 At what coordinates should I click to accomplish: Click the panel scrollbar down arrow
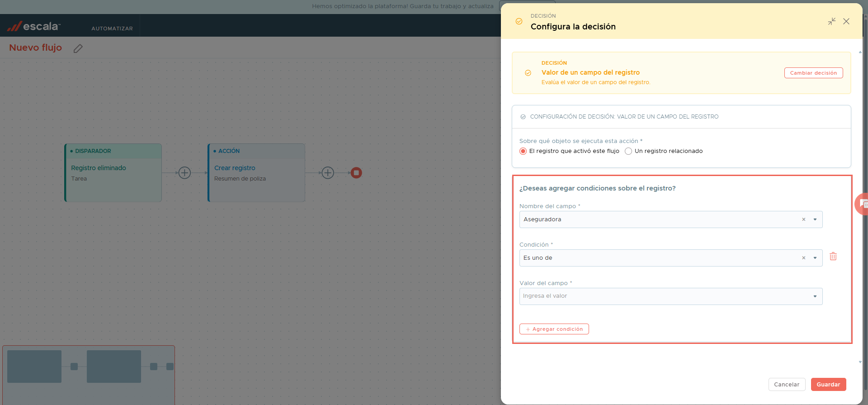tap(860, 362)
